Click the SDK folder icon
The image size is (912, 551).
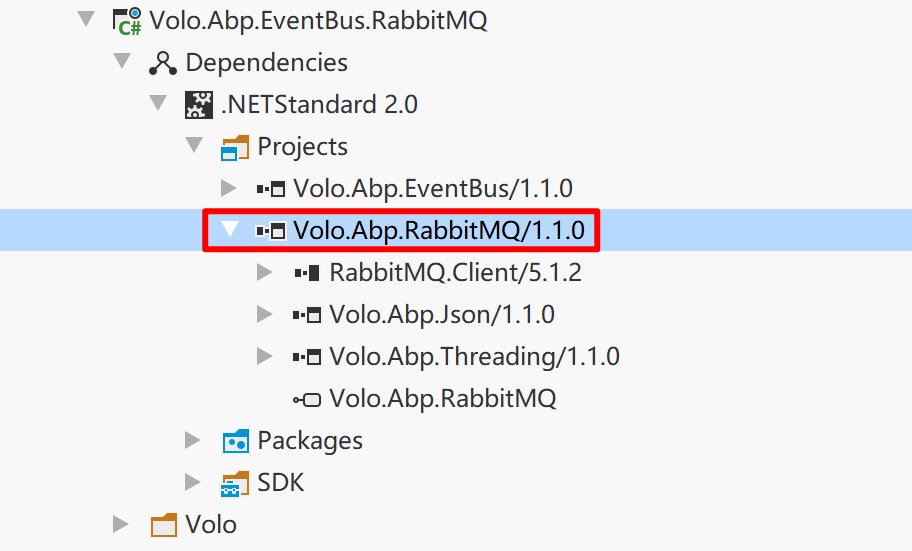[235, 483]
